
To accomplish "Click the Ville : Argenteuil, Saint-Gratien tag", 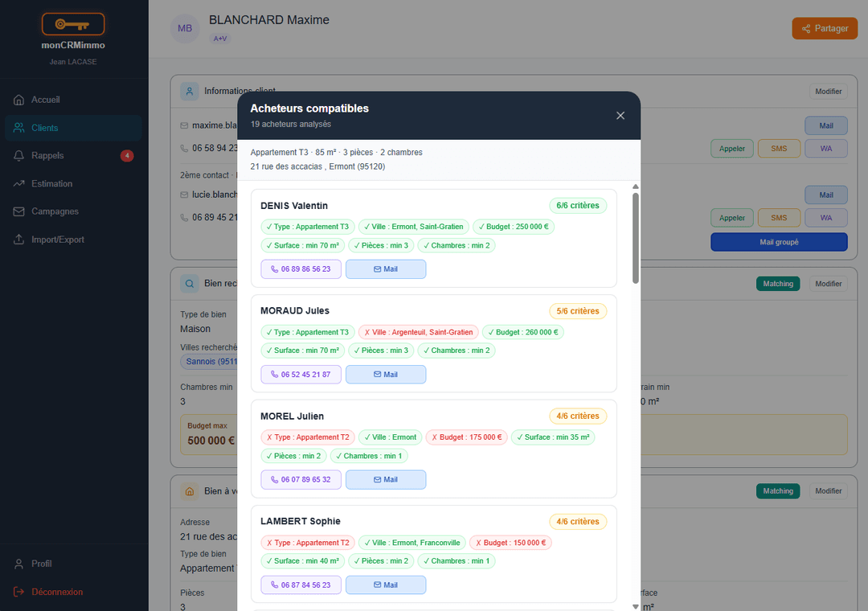I will [419, 332].
